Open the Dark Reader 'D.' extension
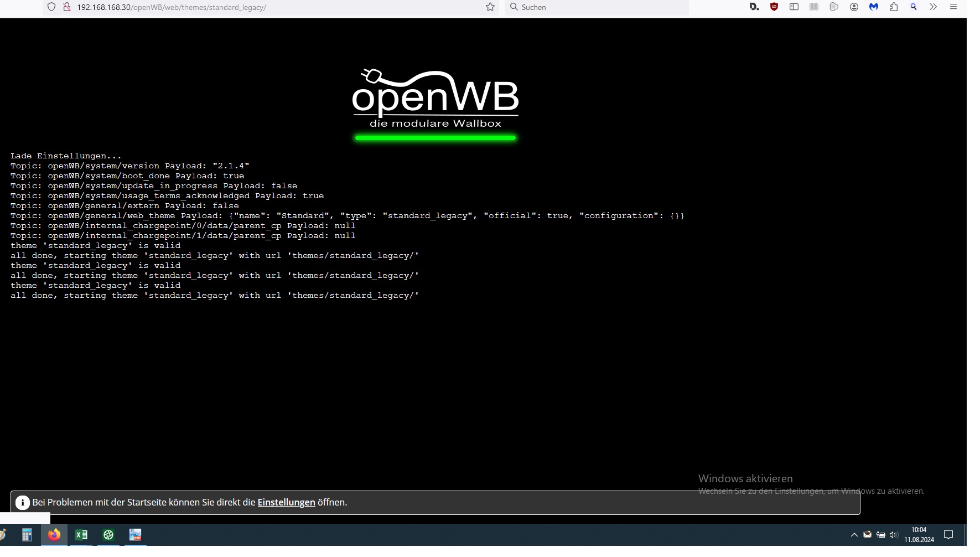 (754, 7)
